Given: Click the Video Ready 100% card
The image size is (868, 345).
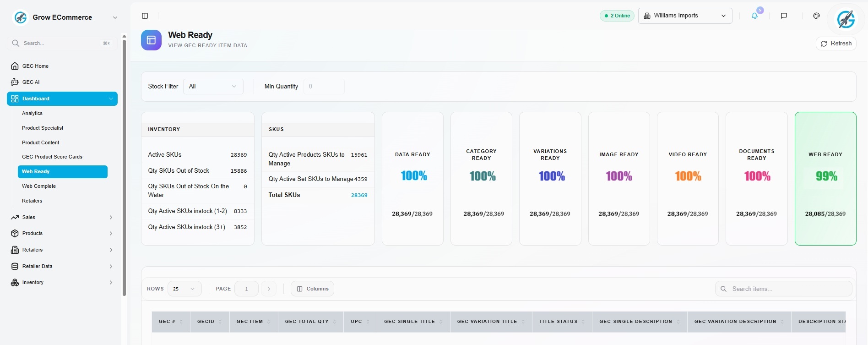Looking at the screenshot, I should (688, 179).
